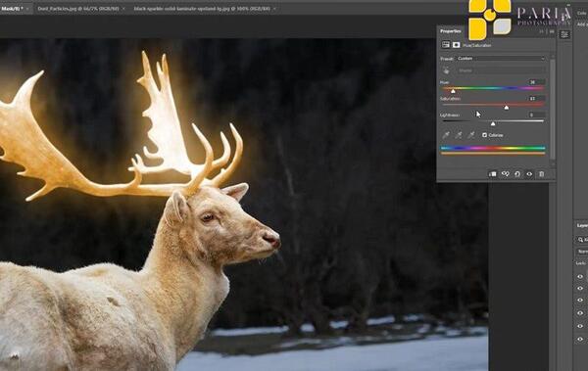
Task: Click the Hue value field
Action: pyautogui.click(x=536, y=82)
